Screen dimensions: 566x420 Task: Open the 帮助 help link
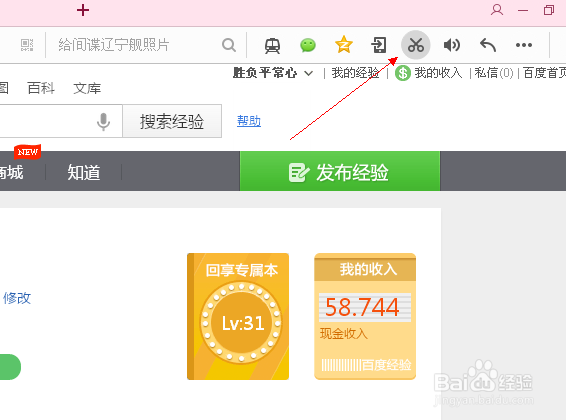(249, 121)
